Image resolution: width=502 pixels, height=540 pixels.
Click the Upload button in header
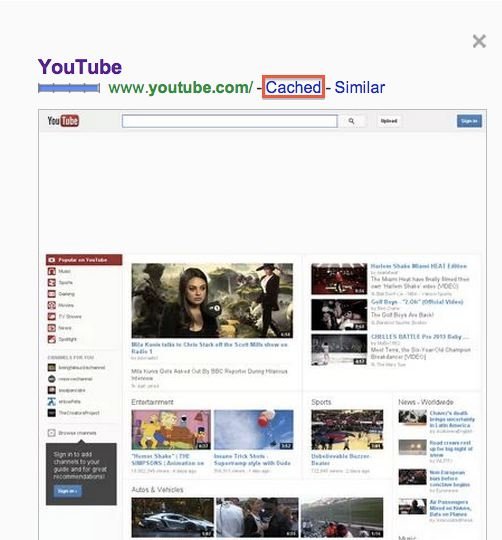pos(389,121)
